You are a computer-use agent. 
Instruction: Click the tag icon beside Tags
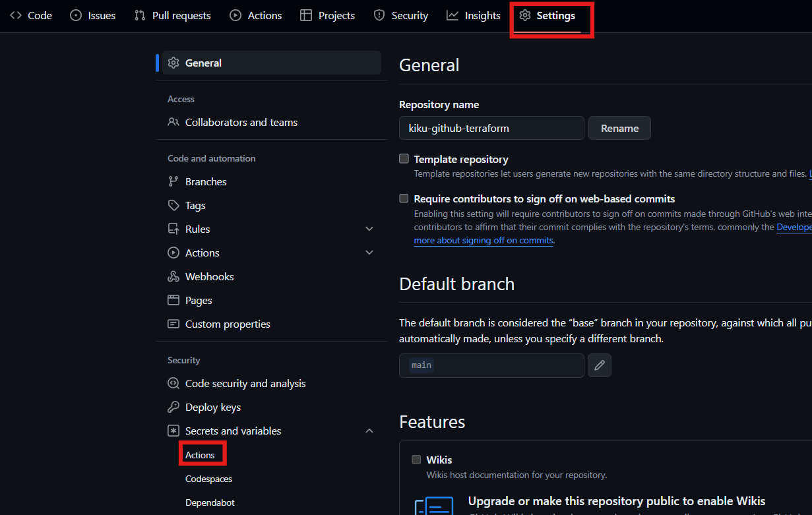pyautogui.click(x=173, y=205)
